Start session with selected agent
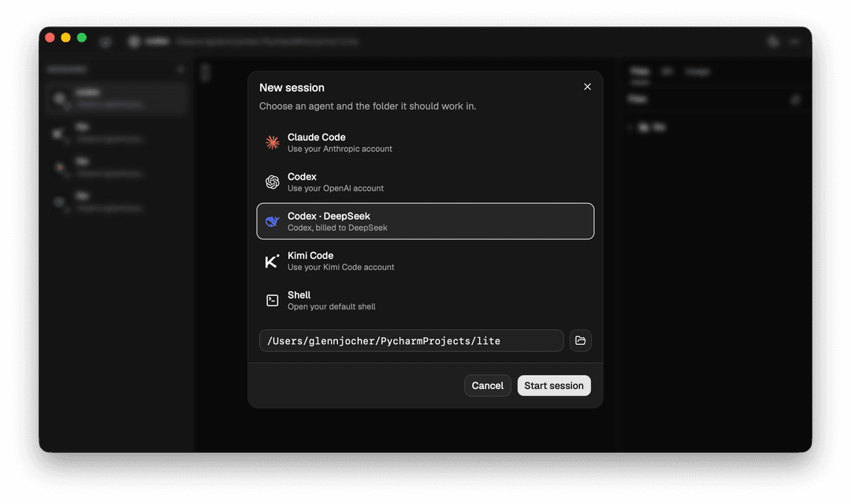The width and height of the screenshot is (851, 504). (554, 386)
